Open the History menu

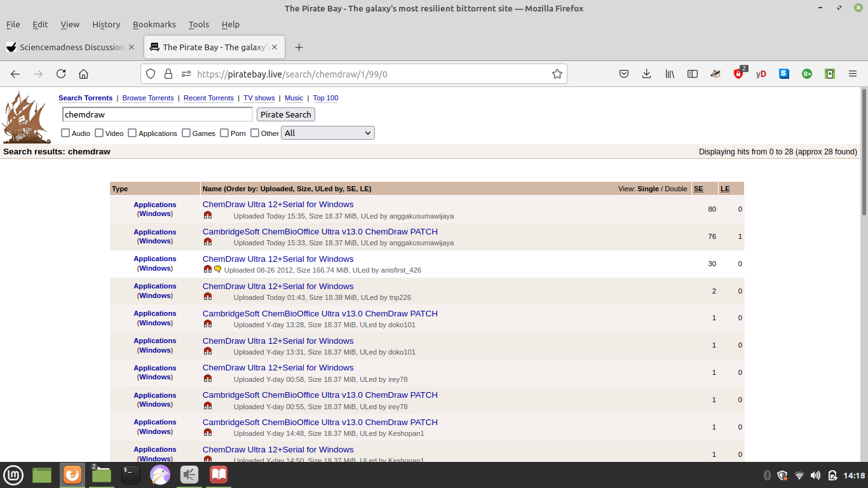(106, 24)
